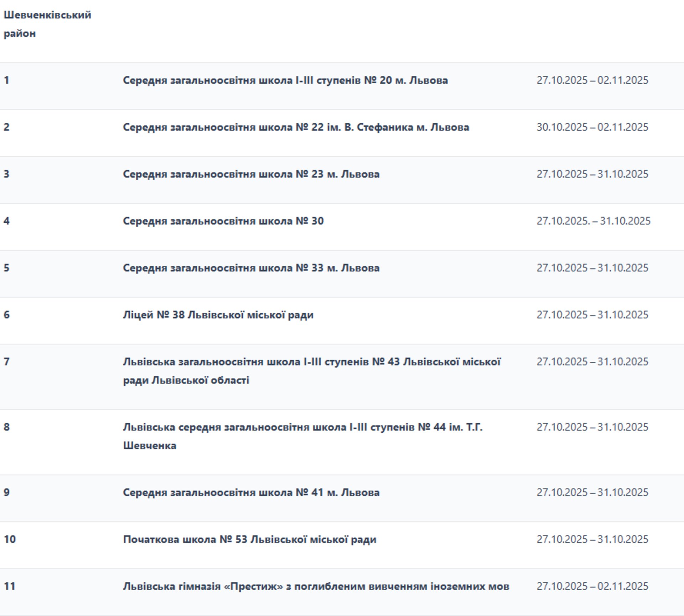Select Львівська гімназія «Престиж» name
This screenshot has width=684, height=616.
point(316,586)
